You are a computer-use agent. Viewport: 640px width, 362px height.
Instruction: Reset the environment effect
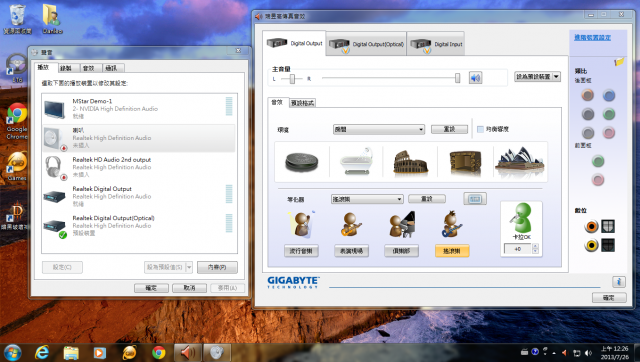point(449,129)
